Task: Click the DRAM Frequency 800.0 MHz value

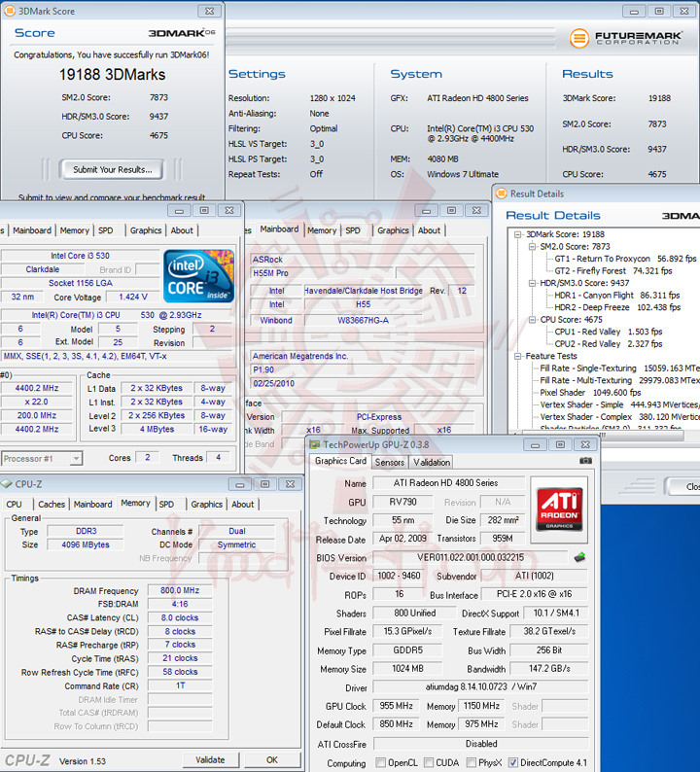Action: point(180,590)
